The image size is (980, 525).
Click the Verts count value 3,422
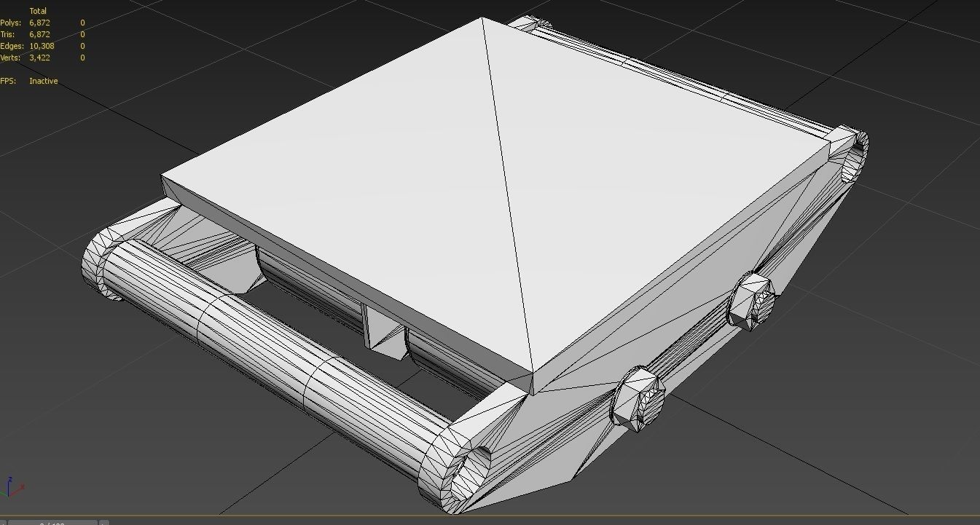click(39, 58)
